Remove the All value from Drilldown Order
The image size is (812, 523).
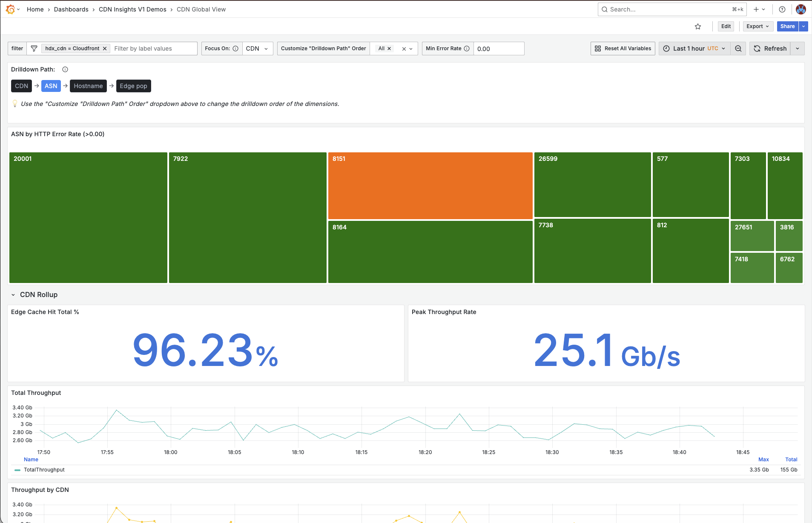tap(389, 49)
